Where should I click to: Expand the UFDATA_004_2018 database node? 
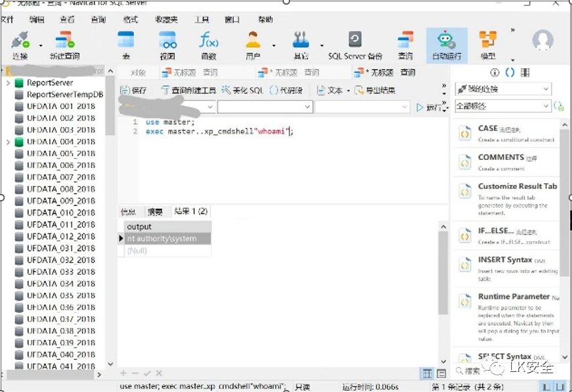8,142
